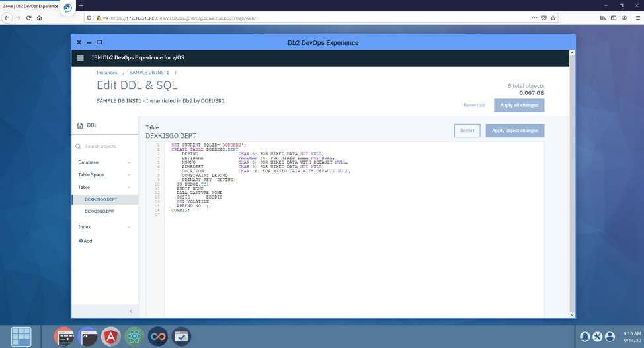
Task: Click Apply all changes
Action: click(x=519, y=106)
